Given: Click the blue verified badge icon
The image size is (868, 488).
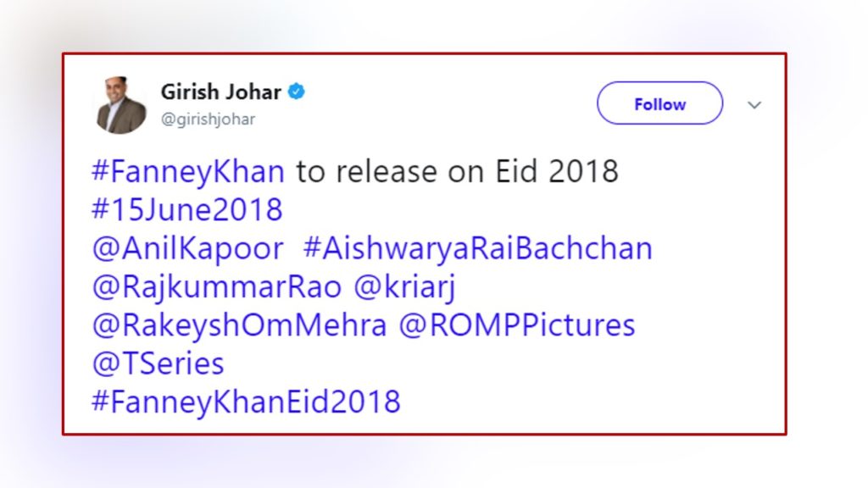Looking at the screenshot, I should [x=296, y=91].
